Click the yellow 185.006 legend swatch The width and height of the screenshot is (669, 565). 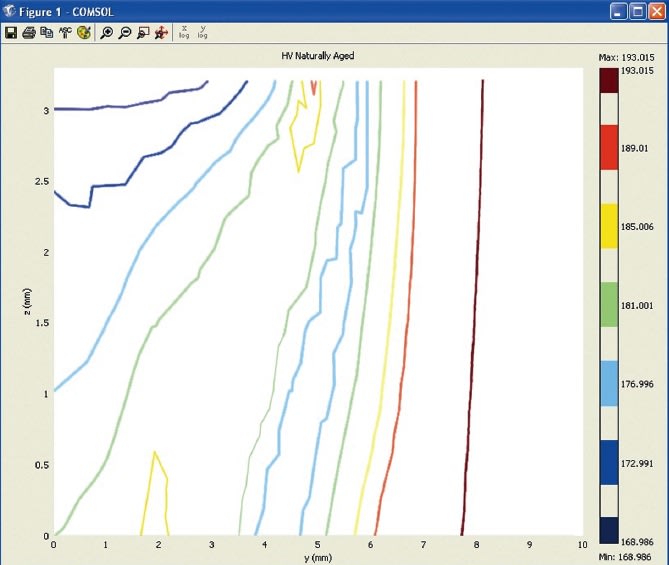609,226
